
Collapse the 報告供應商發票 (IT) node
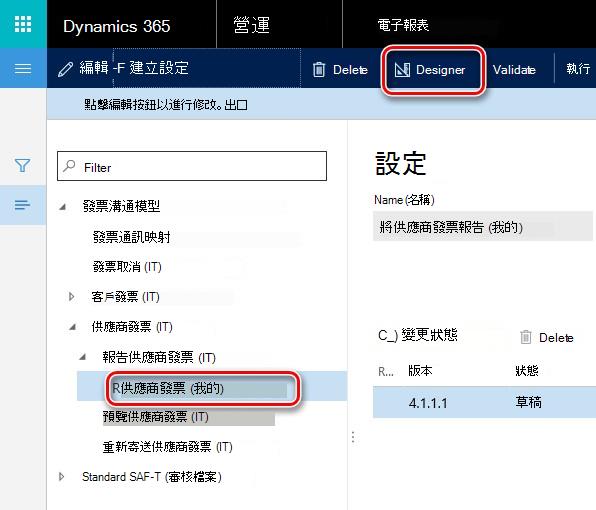pos(82,357)
